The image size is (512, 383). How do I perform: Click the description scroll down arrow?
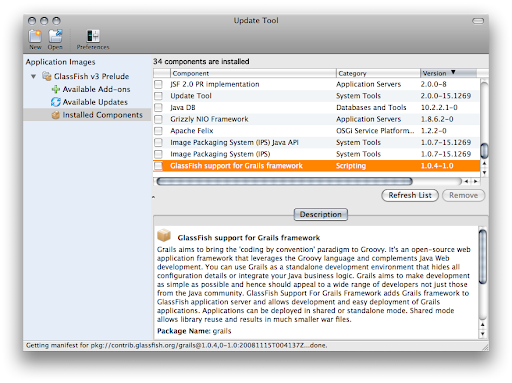click(483, 334)
